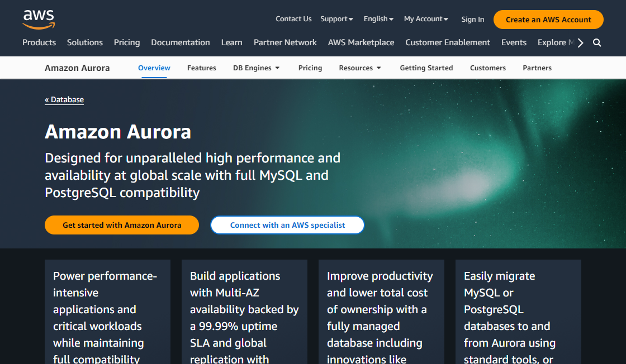Open the Partner Network menu
The image size is (626, 364).
[x=285, y=42]
